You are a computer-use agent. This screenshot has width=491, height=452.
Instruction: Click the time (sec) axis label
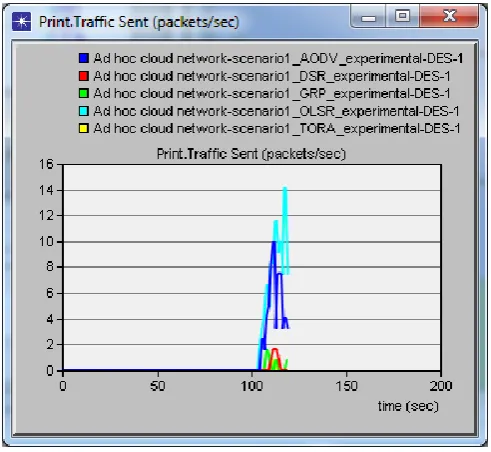tap(408, 406)
